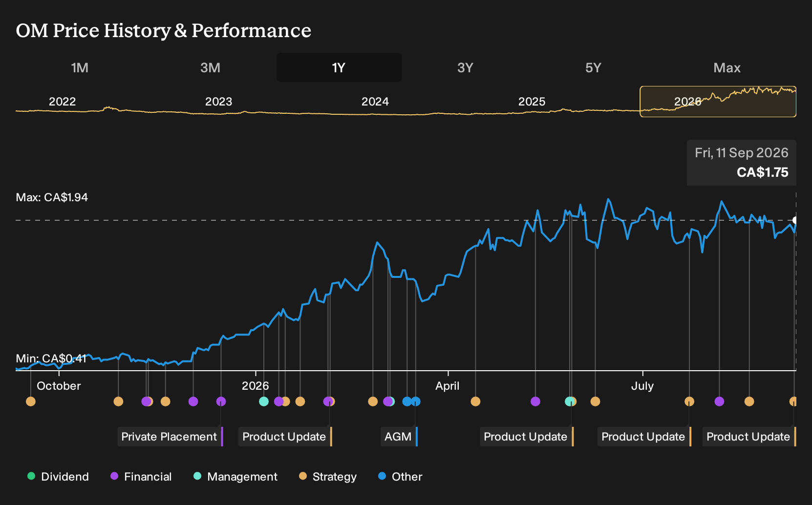Screen dimensions: 812x505
Task: Open the Product Update label below 2026
Action: [285, 437]
